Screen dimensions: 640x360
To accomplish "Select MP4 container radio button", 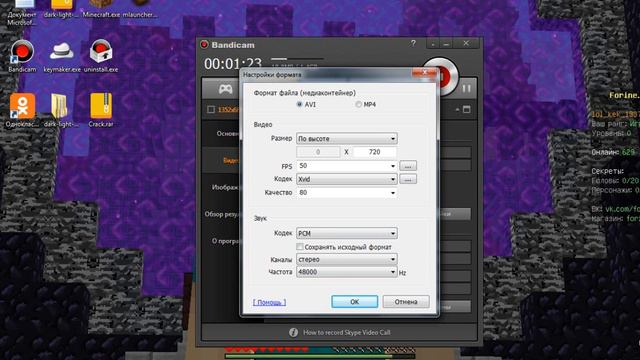I will (358, 104).
